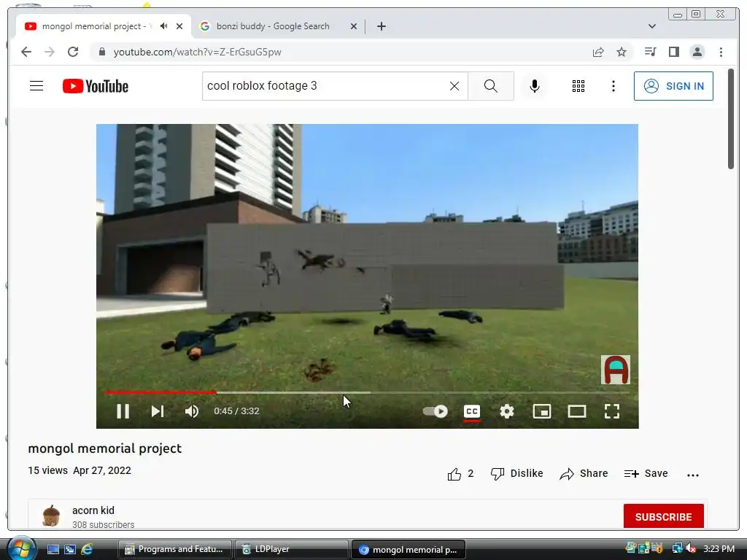Image resolution: width=747 pixels, height=560 pixels.
Task: Subscribe to acorn kid
Action: 663,517
